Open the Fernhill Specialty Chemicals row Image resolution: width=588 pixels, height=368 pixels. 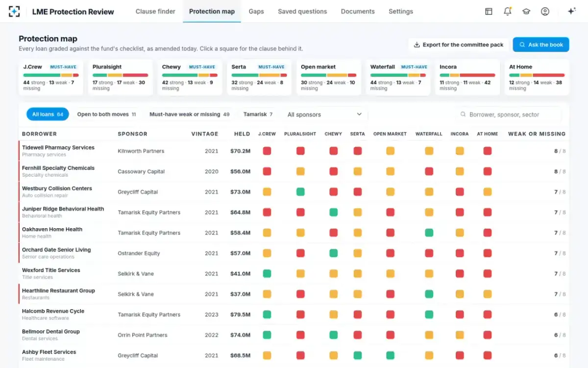tap(294, 171)
